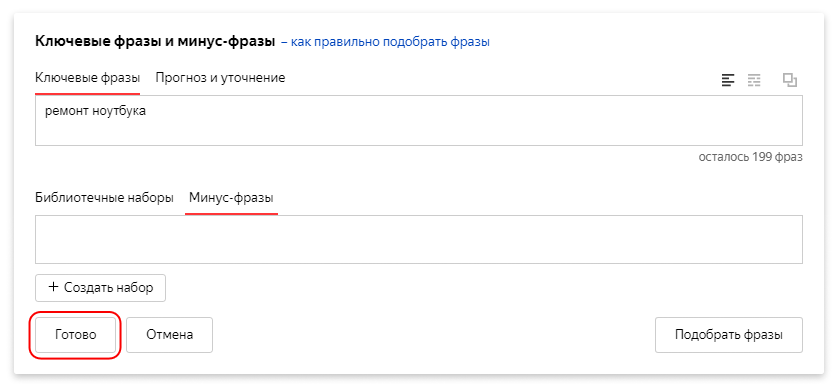
Task: Switch to Прогноз и уточнение tab
Action: pos(220,78)
